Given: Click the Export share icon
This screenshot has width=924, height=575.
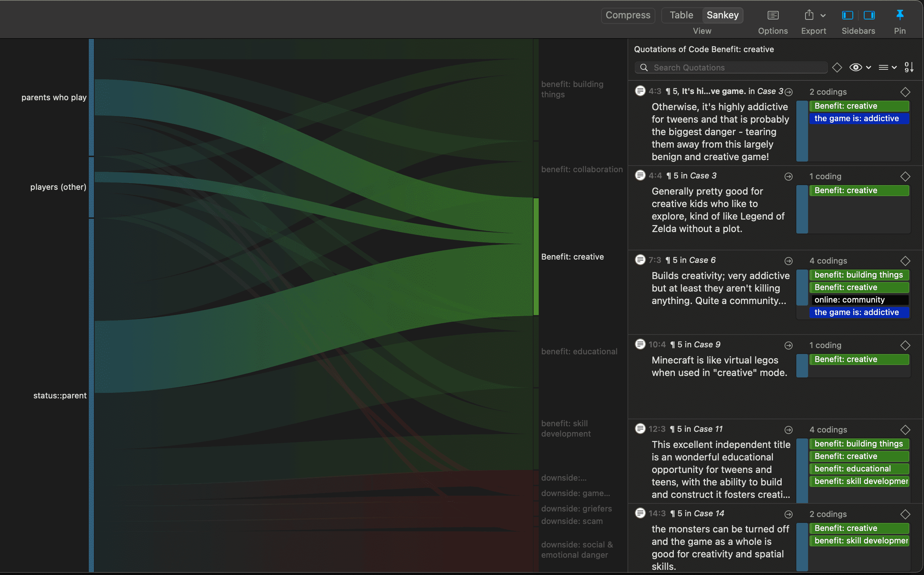Looking at the screenshot, I should coord(809,15).
